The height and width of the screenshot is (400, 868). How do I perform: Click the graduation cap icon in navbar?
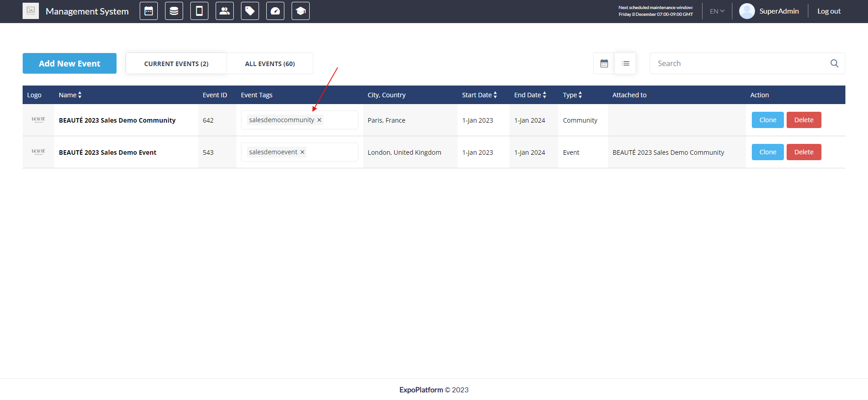point(301,11)
